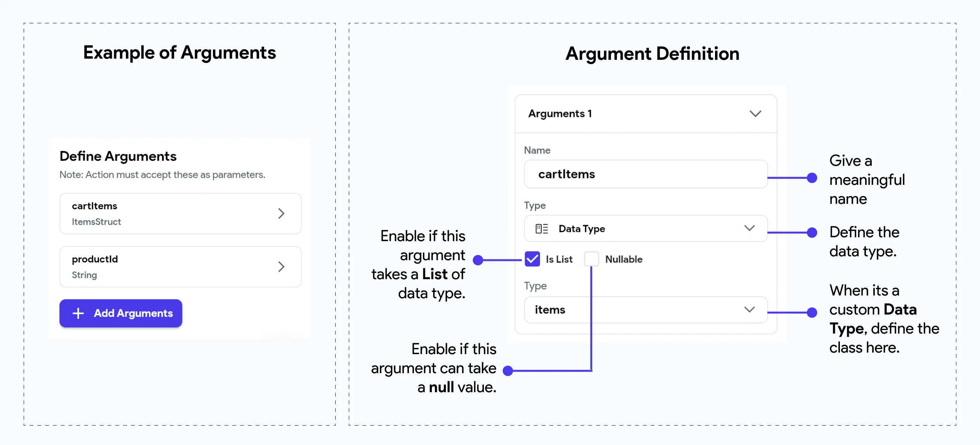
Task: Select the cartItems ItemsStruct row
Action: [x=180, y=214]
